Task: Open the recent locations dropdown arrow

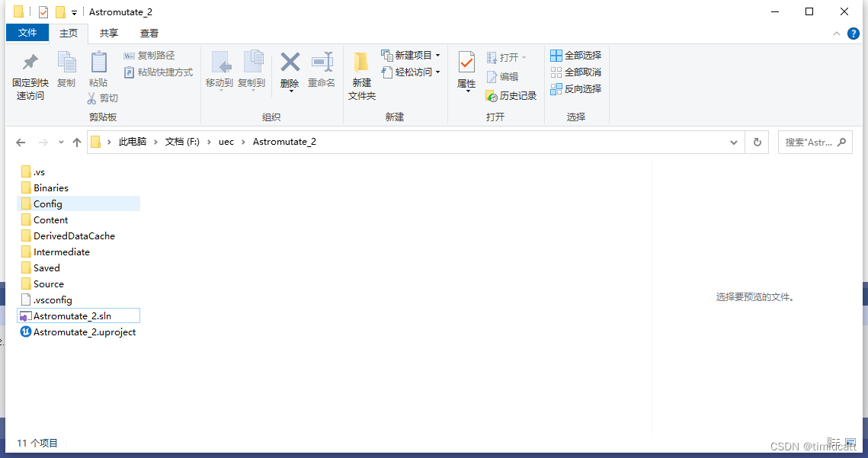Action: tap(61, 143)
